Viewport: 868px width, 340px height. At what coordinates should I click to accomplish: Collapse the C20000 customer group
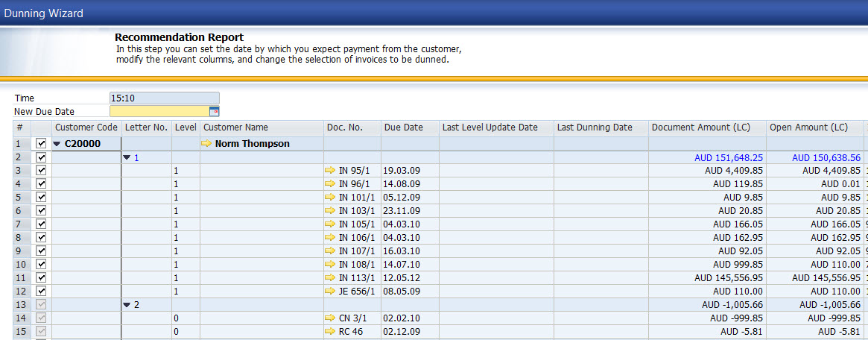point(57,144)
